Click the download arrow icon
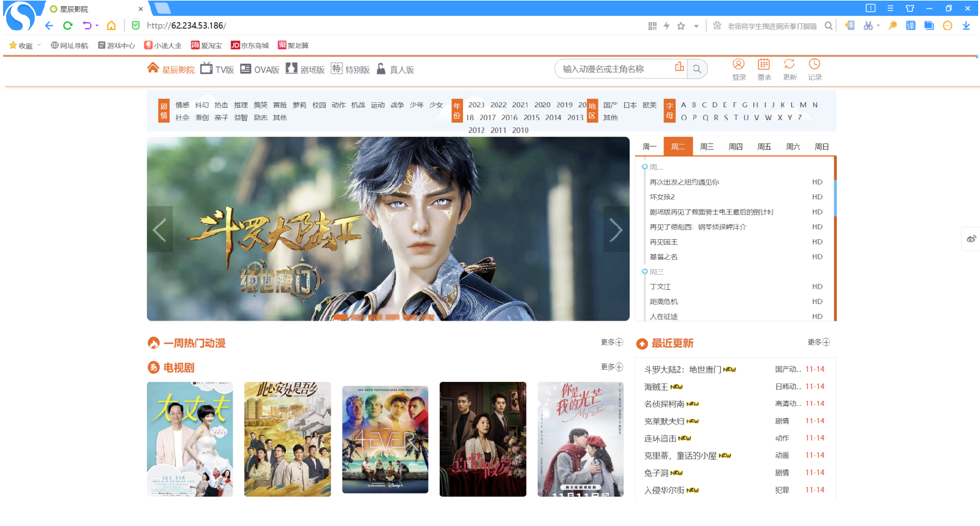 click(x=966, y=26)
